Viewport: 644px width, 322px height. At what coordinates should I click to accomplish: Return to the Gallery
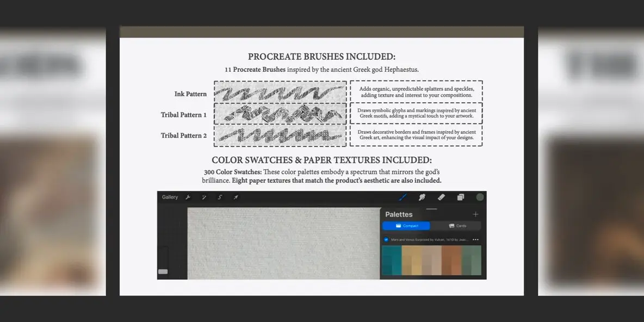pos(170,197)
